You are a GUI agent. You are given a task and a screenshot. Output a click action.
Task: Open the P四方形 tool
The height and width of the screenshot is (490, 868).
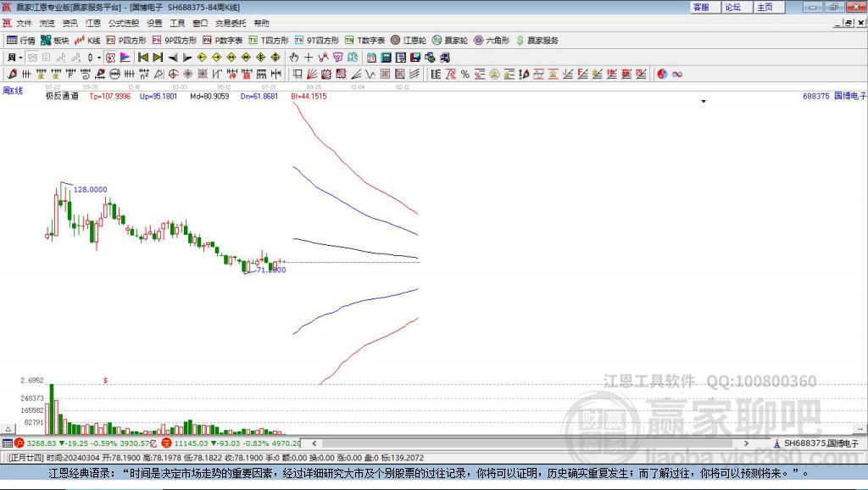(x=126, y=41)
